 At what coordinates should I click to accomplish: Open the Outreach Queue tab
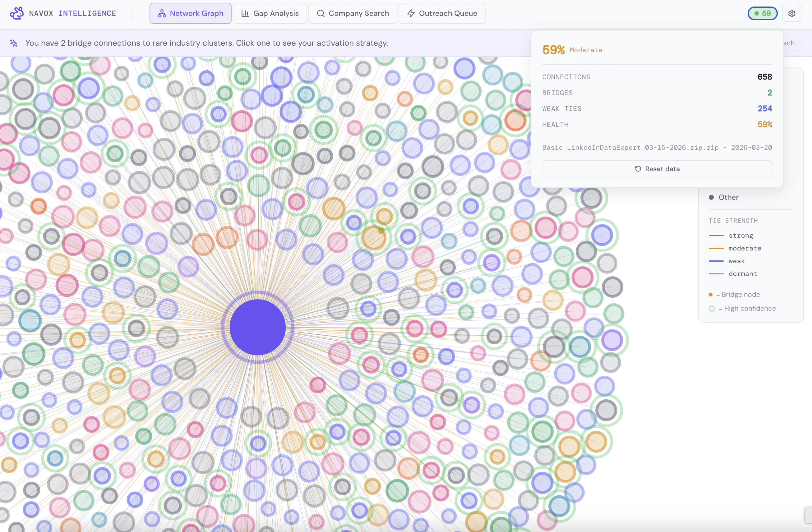[x=442, y=13]
